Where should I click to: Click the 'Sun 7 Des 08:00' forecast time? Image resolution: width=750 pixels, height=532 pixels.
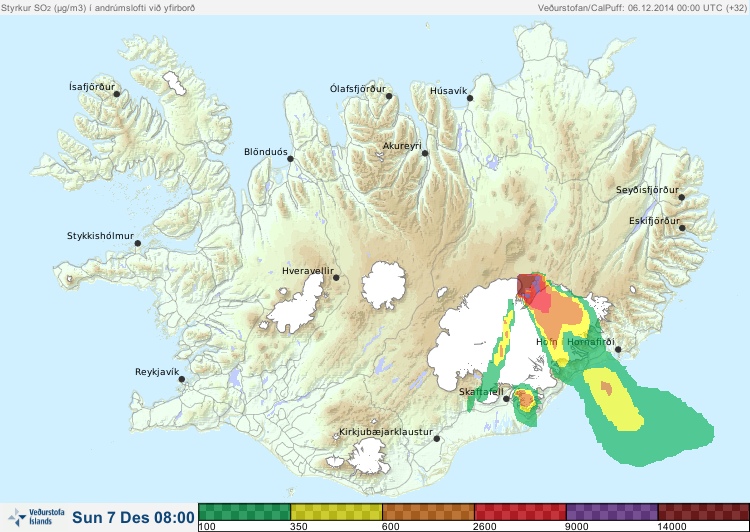click(x=133, y=517)
